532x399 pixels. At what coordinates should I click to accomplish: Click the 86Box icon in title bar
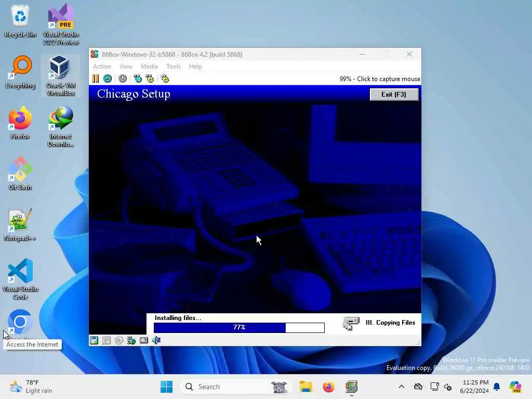click(x=95, y=54)
